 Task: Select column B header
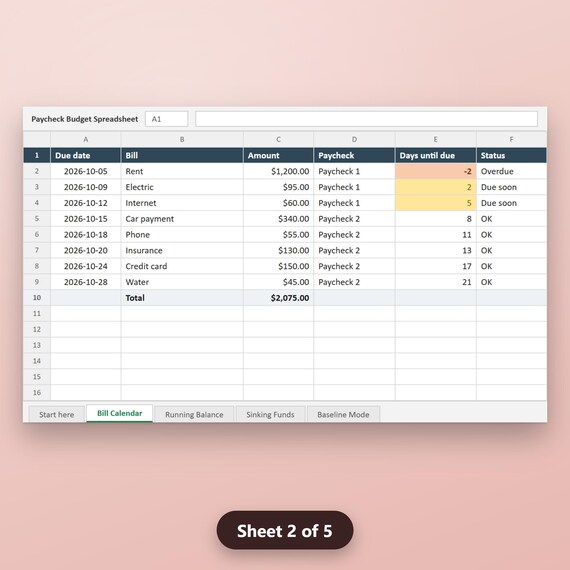tap(182, 139)
